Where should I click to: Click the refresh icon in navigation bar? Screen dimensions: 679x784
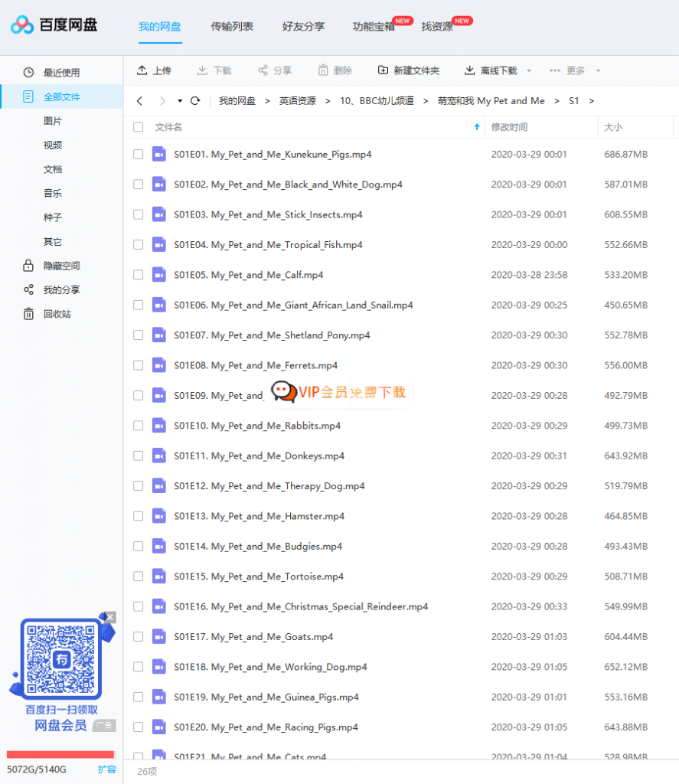tap(195, 100)
